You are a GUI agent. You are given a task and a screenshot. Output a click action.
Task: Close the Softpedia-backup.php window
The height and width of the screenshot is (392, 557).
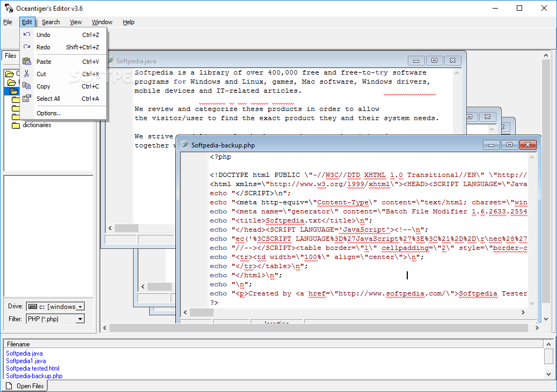pos(528,145)
